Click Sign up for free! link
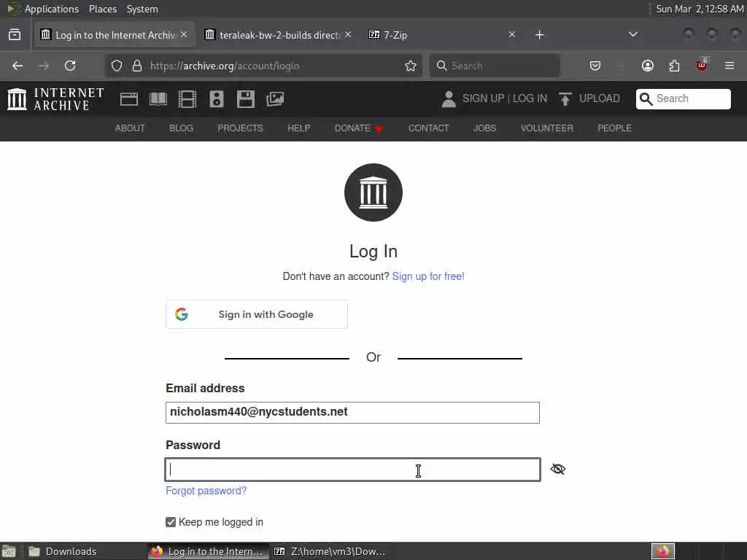The height and width of the screenshot is (560, 747). click(427, 276)
